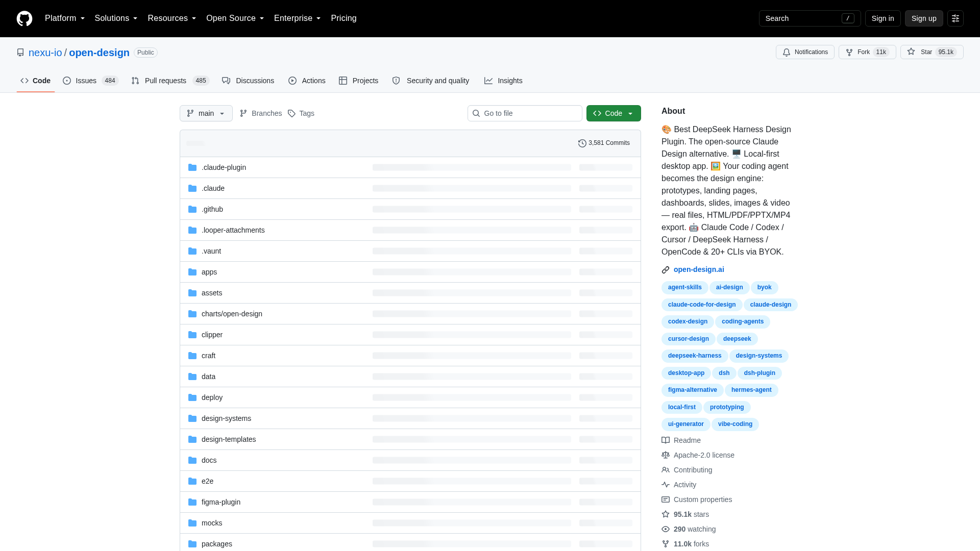View the Tags list
This screenshot has height=551, width=980.
coord(301,113)
